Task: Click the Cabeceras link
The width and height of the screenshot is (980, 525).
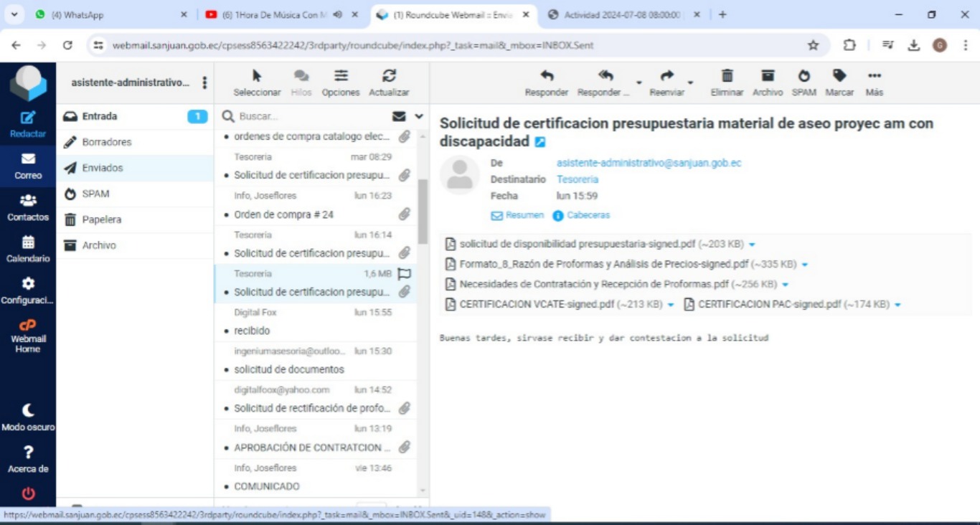Action: [x=588, y=215]
